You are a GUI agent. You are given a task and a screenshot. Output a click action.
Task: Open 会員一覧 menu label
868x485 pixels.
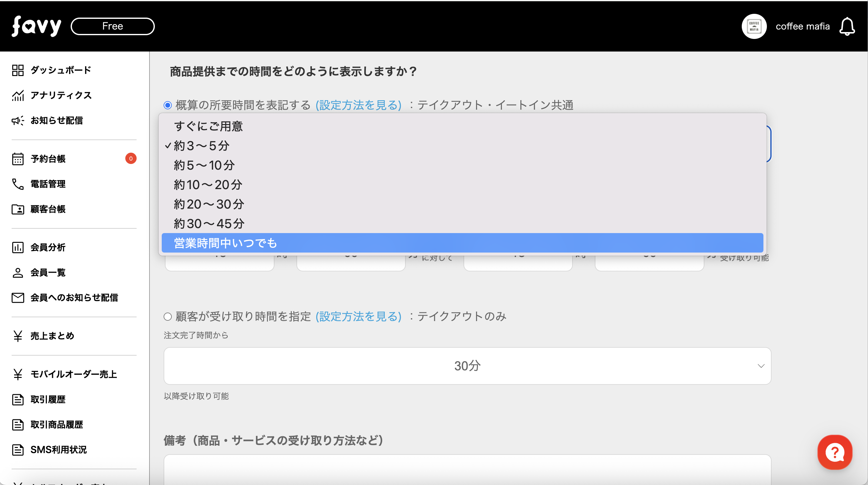[x=48, y=272]
